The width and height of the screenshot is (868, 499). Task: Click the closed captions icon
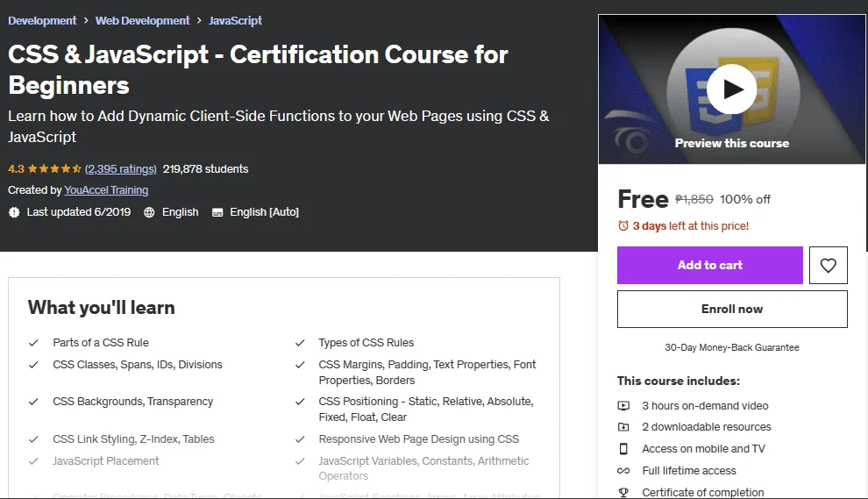point(217,212)
